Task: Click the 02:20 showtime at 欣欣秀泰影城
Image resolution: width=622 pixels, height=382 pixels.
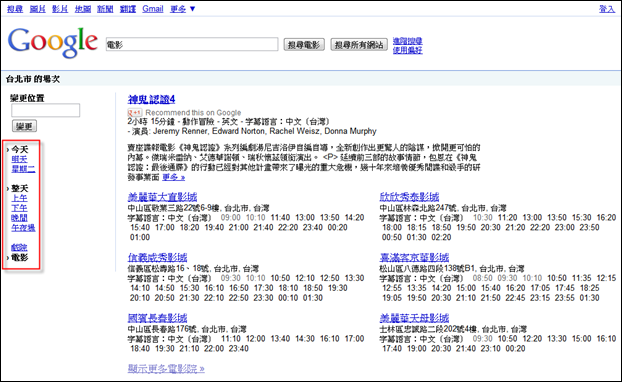Action: click(441, 237)
